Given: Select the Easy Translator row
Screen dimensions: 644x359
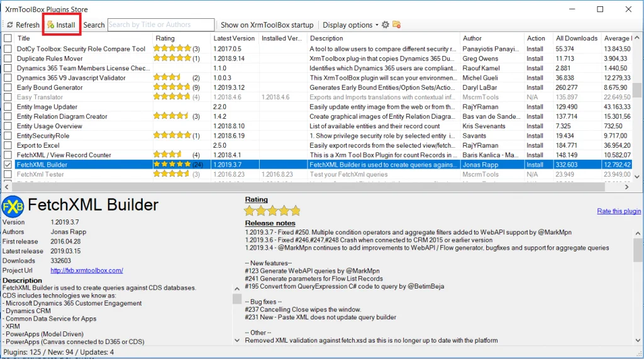Looking at the screenshot, I should [x=316, y=97].
